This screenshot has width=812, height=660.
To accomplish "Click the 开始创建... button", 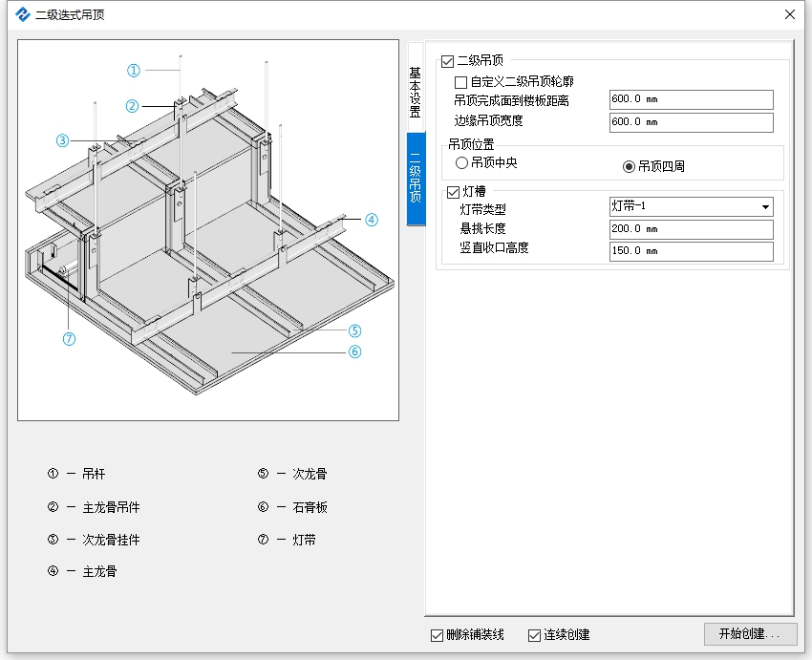I will click(x=750, y=633).
